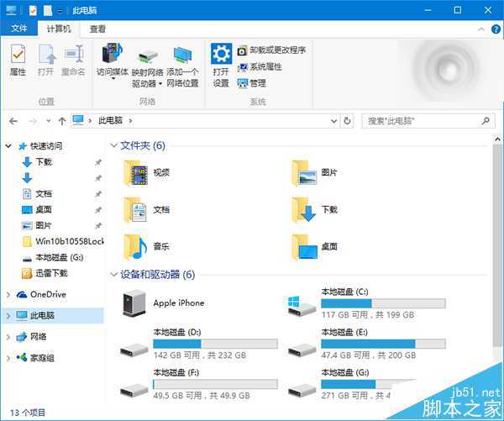The width and height of the screenshot is (504, 421).
Task: Click the scrollbar up arrow in the main pane
Action: [497, 139]
